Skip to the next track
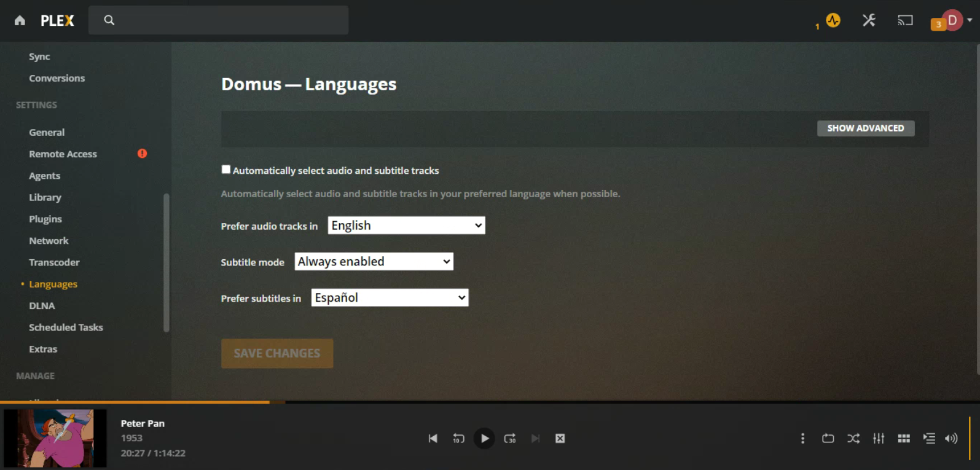The height and width of the screenshot is (470, 980). point(535,439)
